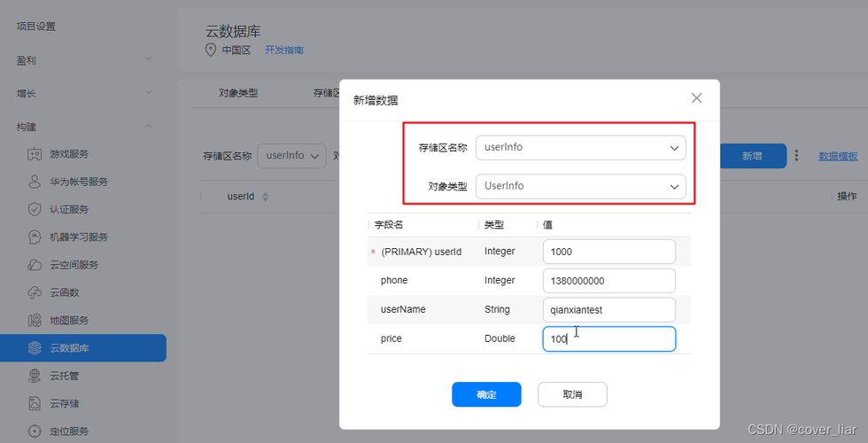The height and width of the screenshot is (443, 868).
Task: Click the Huawei account service person icon
Action: pos(35,182)
